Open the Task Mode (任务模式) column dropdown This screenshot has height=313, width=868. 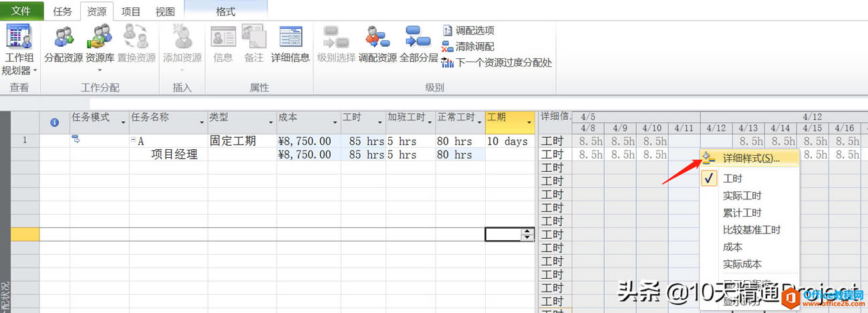click(x=123, y=122)
